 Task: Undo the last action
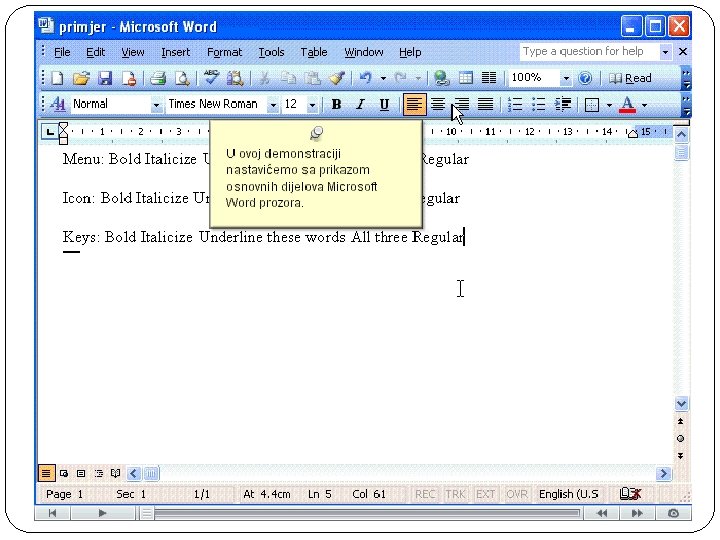click(x=366, y=78)
